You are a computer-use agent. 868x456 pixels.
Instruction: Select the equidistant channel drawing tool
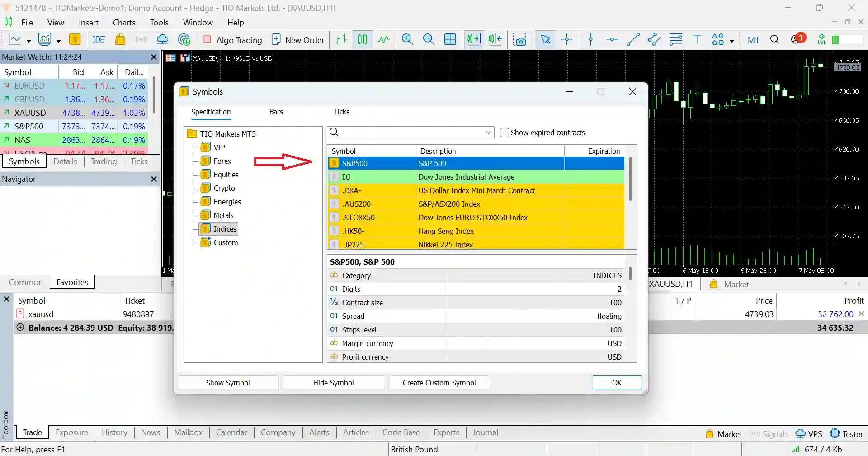654,40
